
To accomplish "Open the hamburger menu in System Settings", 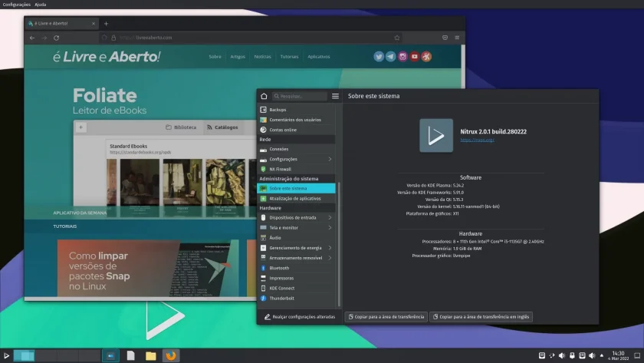I will point(335,96).
